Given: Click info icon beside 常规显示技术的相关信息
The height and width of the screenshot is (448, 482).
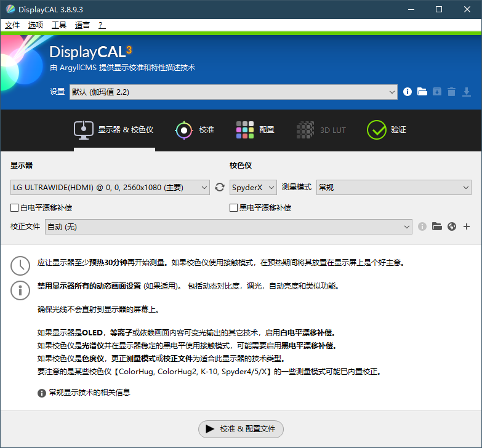Looking at the screenshot, I should tap(42, 393).
